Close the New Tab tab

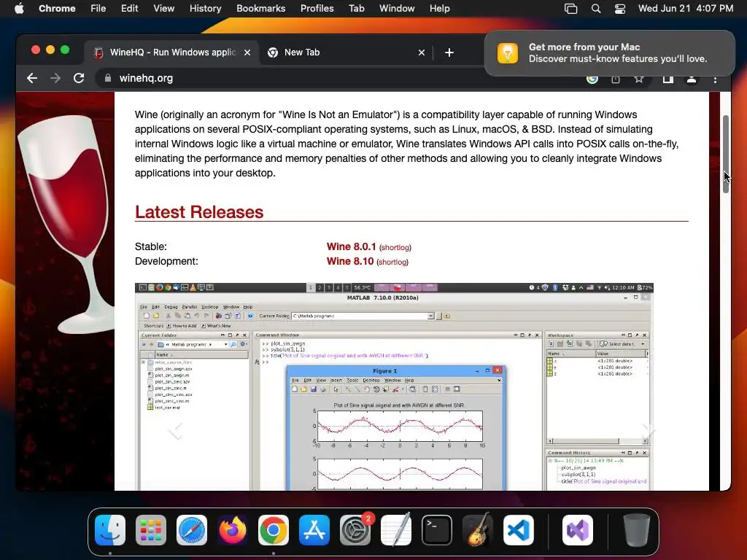tap(421, 52)
